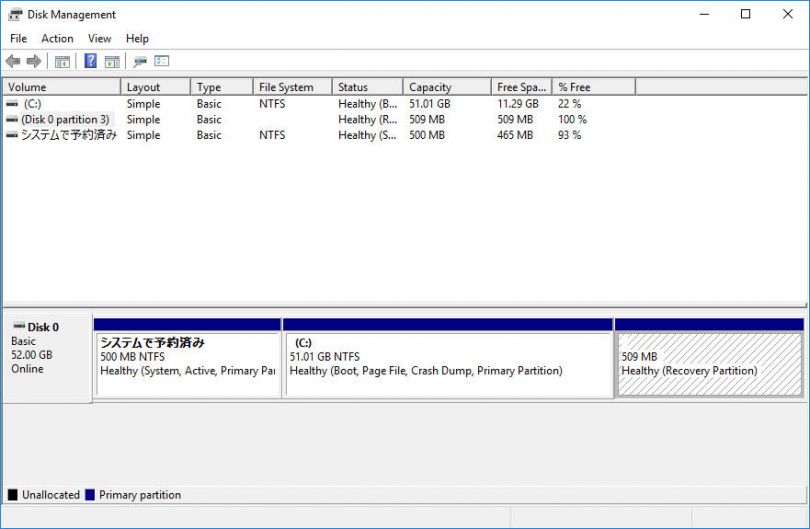This screenshot has height=529, width=810.
Task: Click the File System column header
Action: tap(290, 87)
